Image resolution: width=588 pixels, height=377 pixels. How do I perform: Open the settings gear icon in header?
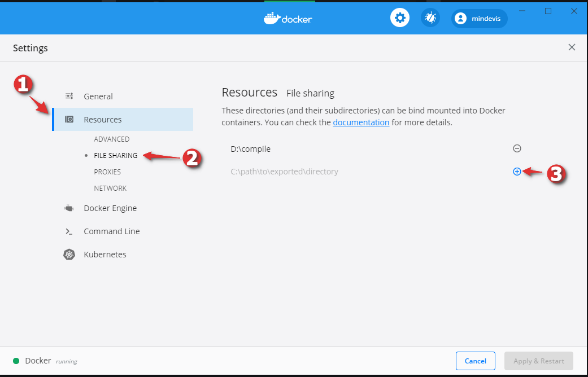400,18
